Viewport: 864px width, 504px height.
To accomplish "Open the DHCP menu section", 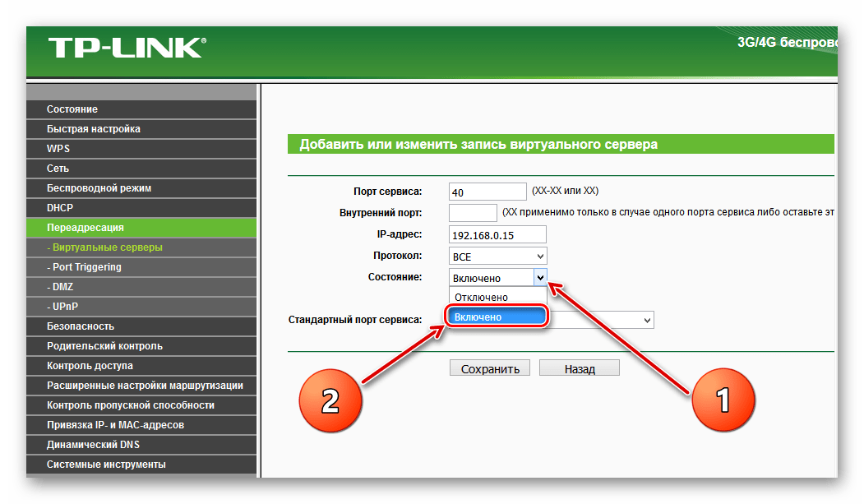I will point(60,208).
